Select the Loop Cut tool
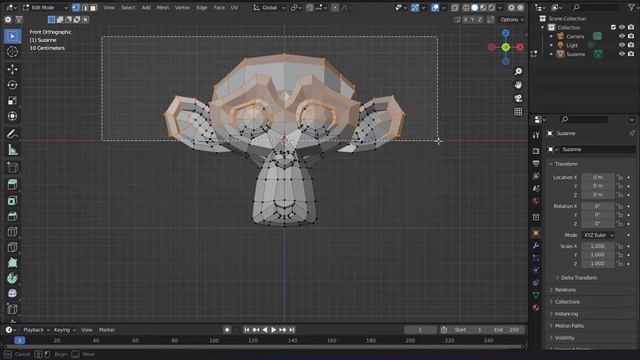 click(x=12, y=231)
